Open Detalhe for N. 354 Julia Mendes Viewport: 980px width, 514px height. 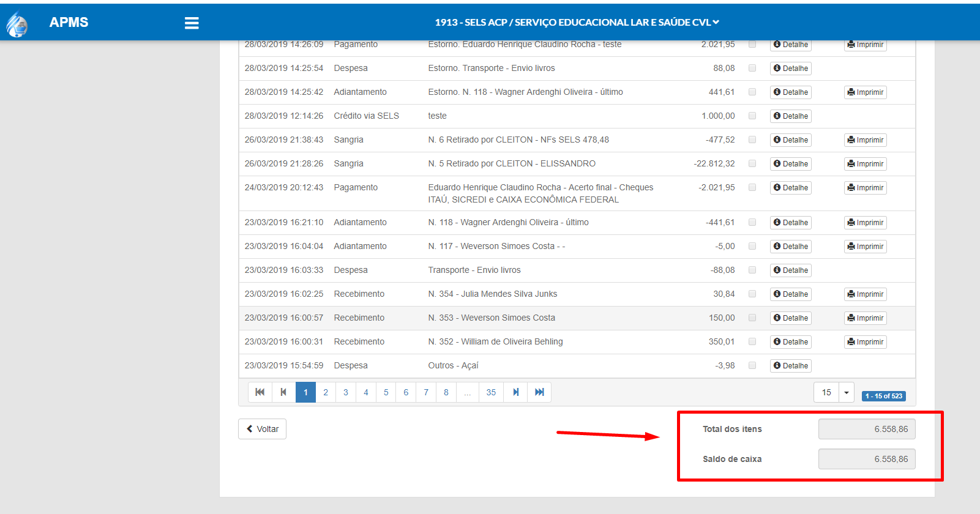tap(791, 294)
